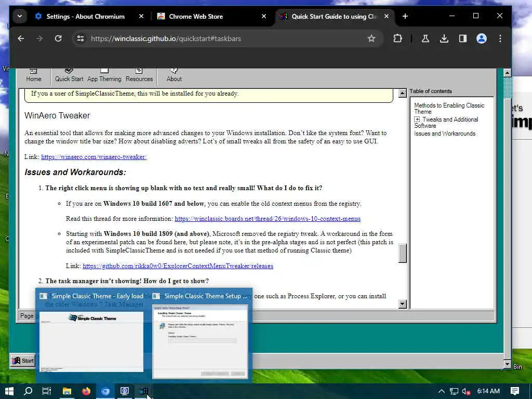Toggle the browser side panel
This screenshot has height=399, width=532.
(463, 38)
